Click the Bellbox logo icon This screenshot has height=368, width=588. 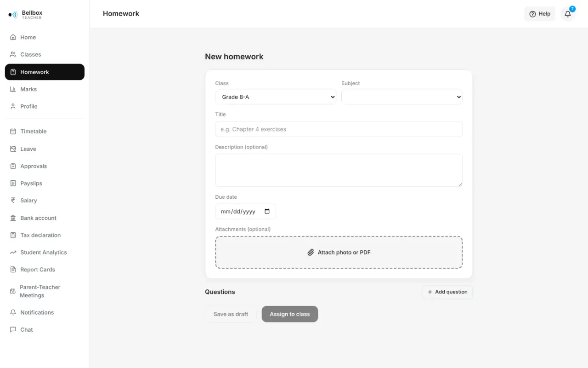point(13,15)
